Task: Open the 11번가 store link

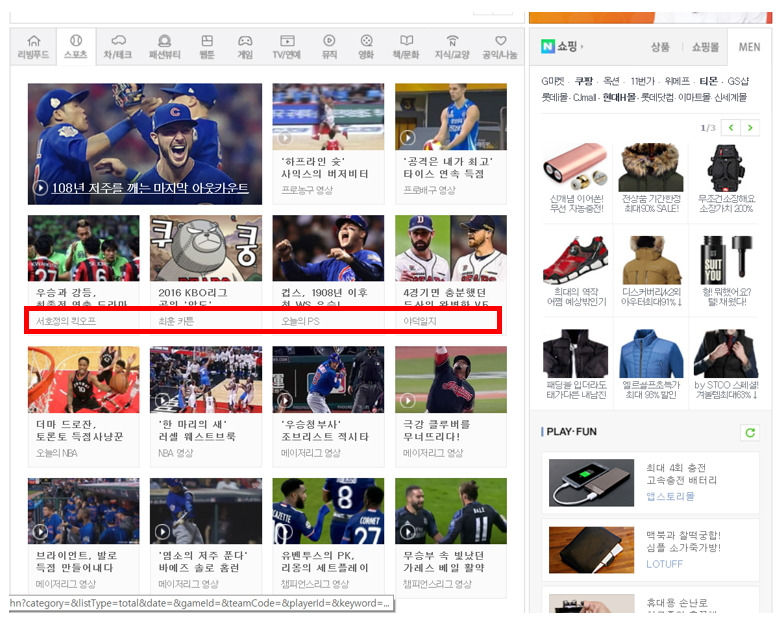Action: tap(642, 81)
